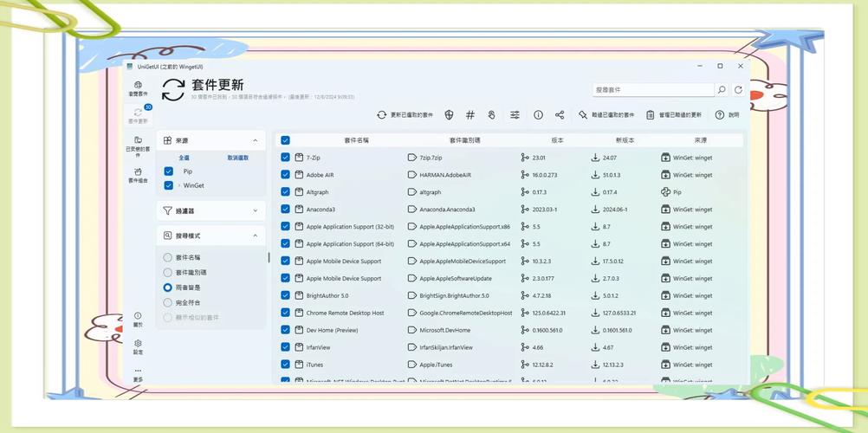Expand the 過濾器 filters section
This screenshot has height=433, width=868.
coord(255,210)
